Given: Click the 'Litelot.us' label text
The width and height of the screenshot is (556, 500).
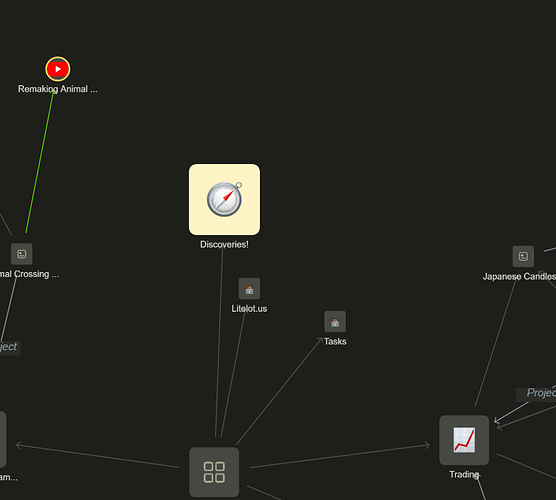Looking at the screenshot, I should coord(249,309).
